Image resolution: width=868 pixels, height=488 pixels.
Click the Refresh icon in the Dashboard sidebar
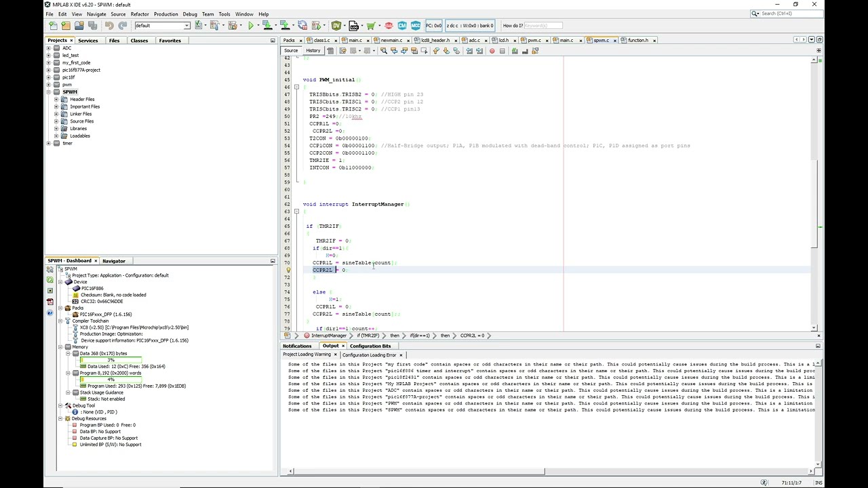pos(50,280)
